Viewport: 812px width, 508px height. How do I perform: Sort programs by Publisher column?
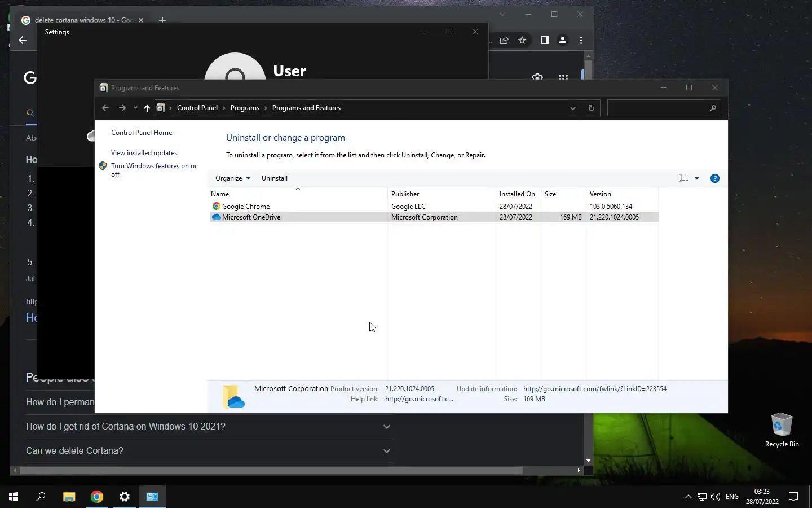pyautogui.click(x=442, y=194)
